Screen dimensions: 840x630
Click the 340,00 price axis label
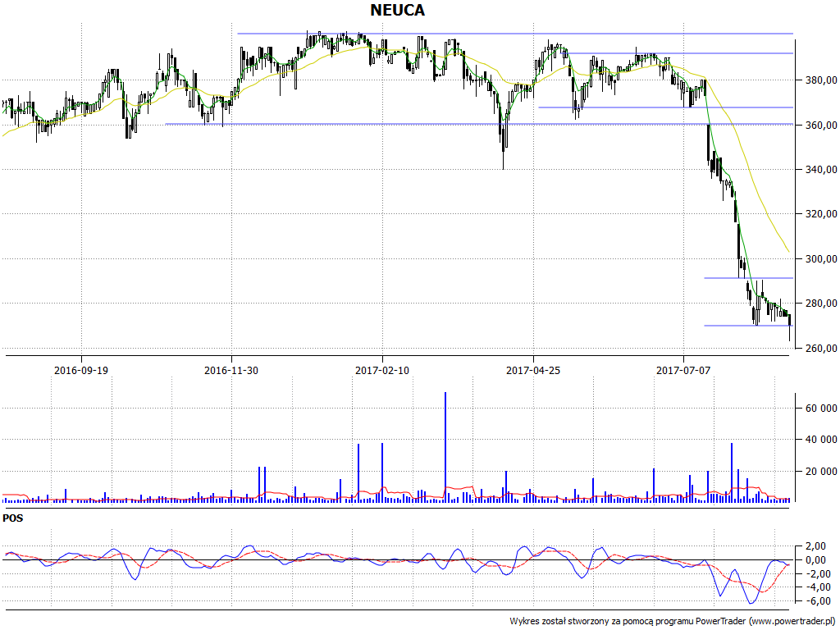click(x=820, y=169)
